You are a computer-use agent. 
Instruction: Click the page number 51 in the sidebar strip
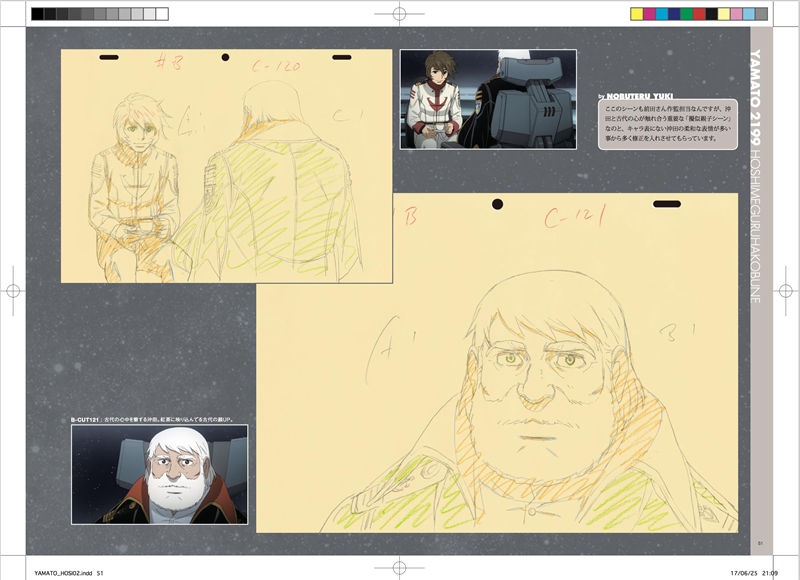760,544
